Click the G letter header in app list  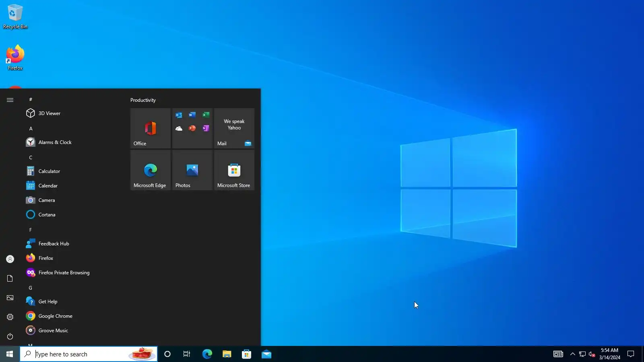31,288
